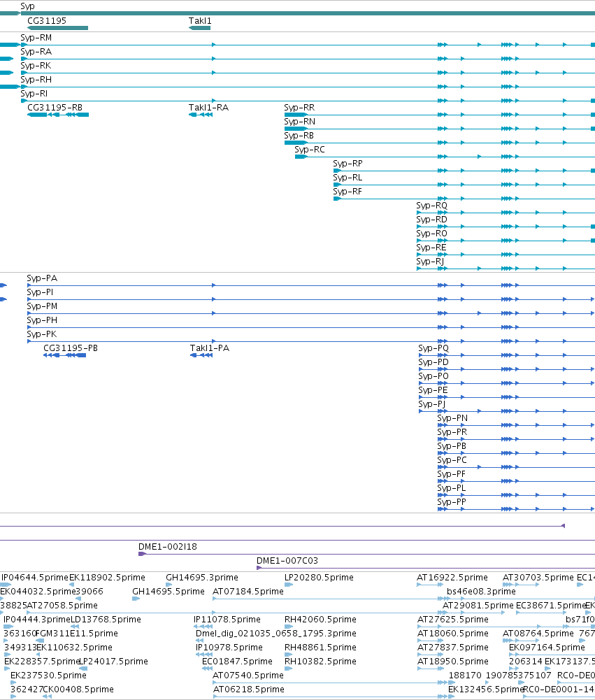
Task: Select EST AT06218.5prime
Action: coord(249,690)
